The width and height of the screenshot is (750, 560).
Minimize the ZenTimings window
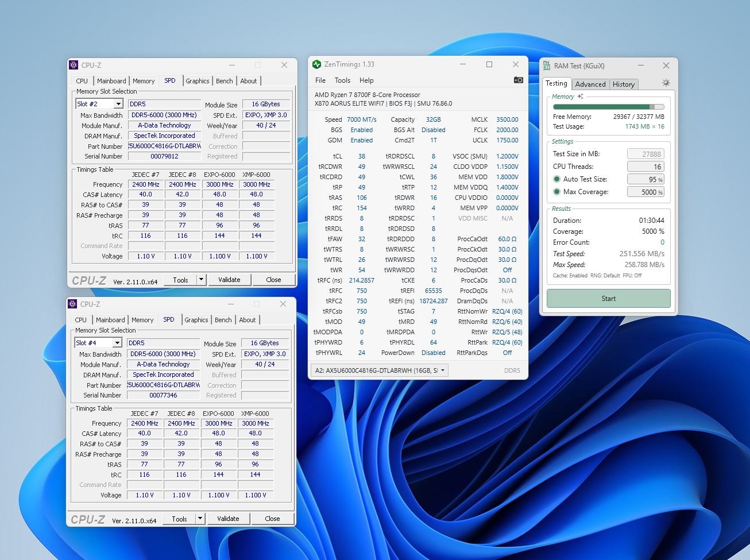click(x=463, y=64)
